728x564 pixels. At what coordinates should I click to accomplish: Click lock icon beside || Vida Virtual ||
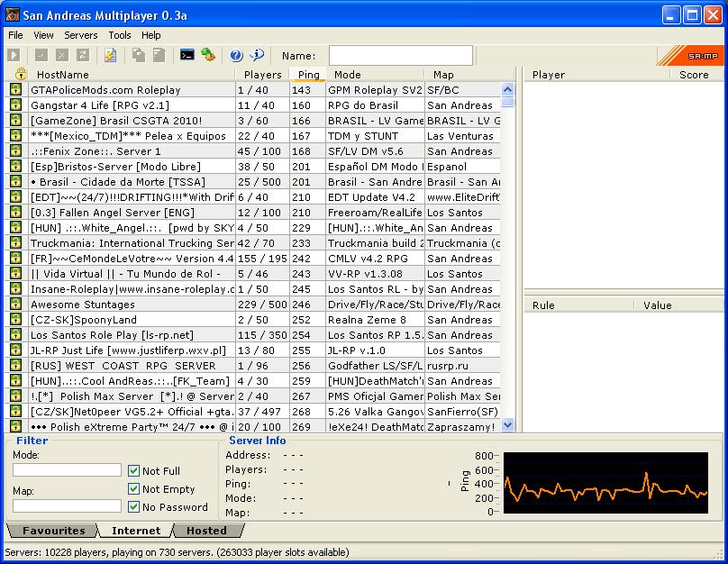pyautogui.click(x=16, y=273)
